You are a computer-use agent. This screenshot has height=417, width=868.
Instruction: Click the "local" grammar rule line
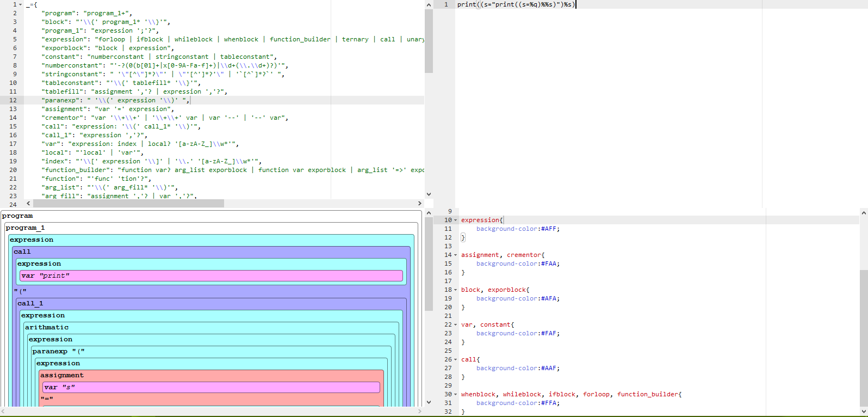pos(92,152)
